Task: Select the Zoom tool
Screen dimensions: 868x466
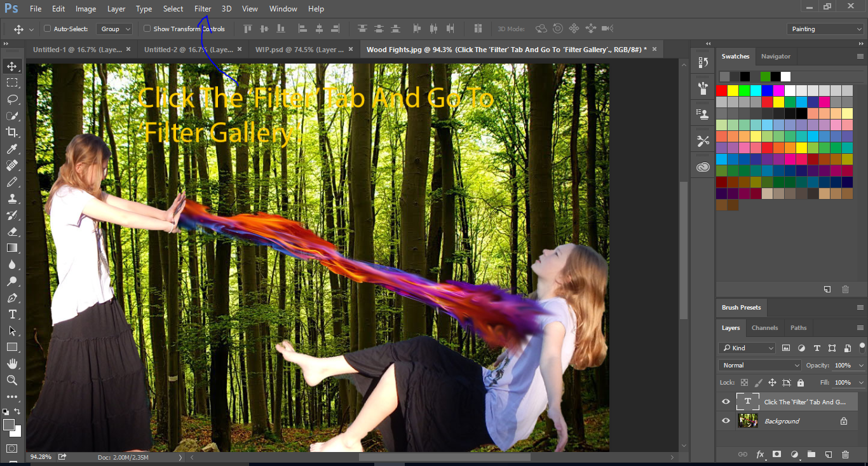Action: pyautogui.click(x=12, y=380)
